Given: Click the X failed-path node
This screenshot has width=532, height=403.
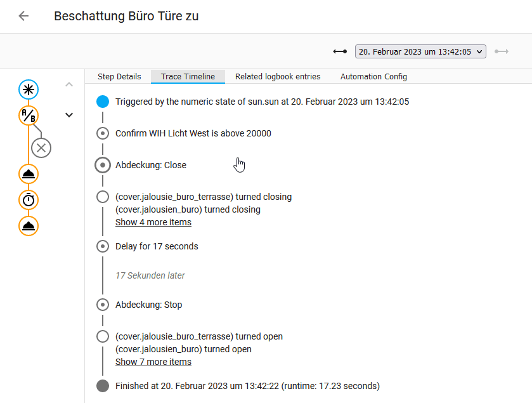Looking at the screenshot, I should click(x=41, y=148).
